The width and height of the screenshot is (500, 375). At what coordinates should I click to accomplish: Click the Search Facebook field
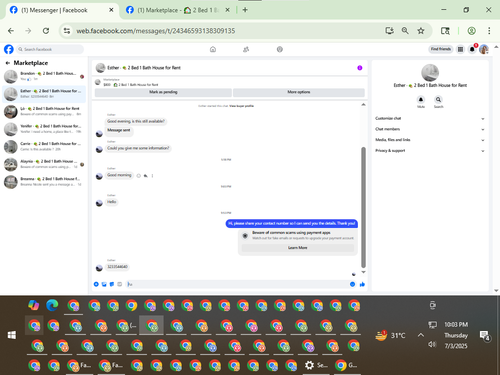pos(50,49)
